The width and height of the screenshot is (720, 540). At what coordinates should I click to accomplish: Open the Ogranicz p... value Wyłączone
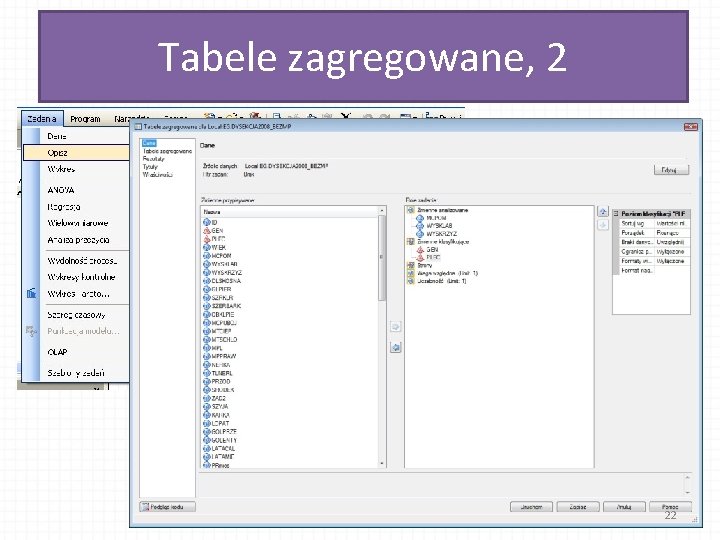point(672,252)
